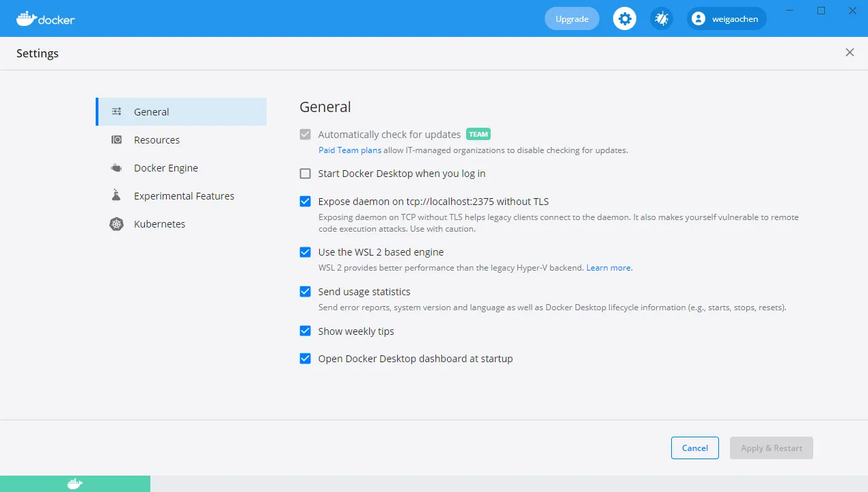868x492 pixels.
Task: Uncheck Show weekly tips
Action: click(306, 331)
